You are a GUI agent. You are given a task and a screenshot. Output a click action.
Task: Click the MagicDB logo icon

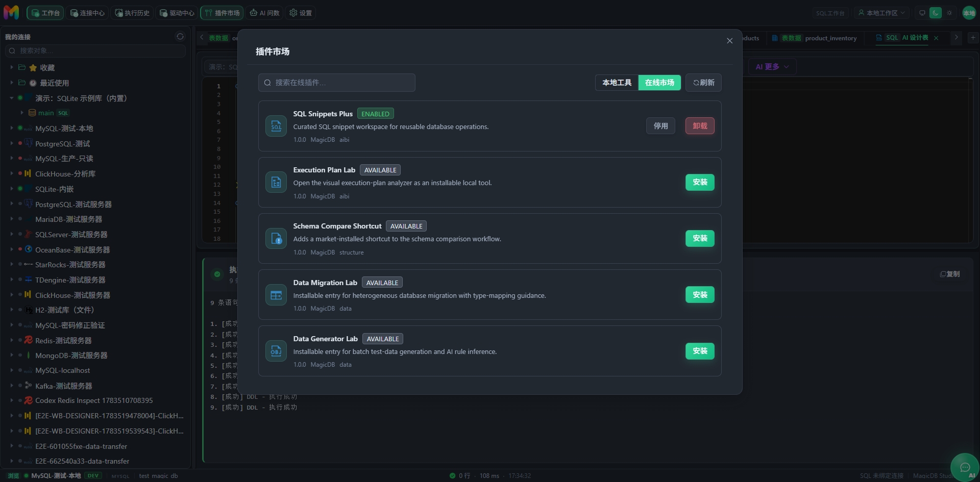click(x=11, y=12)
